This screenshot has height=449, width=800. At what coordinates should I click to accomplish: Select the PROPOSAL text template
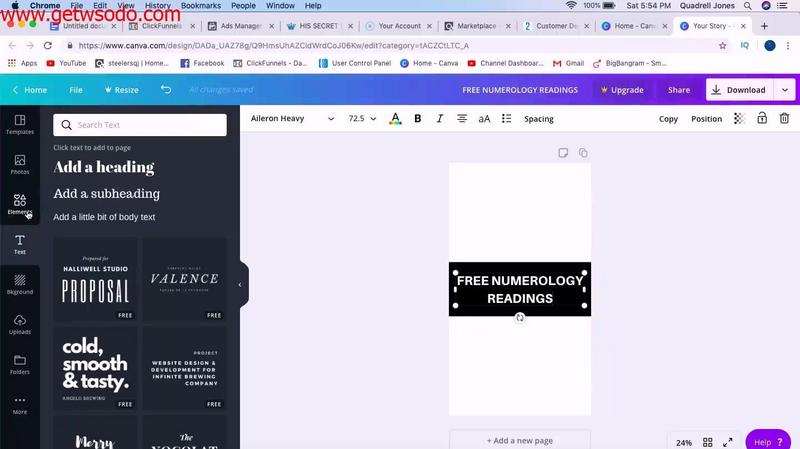(x=95, y=280)
